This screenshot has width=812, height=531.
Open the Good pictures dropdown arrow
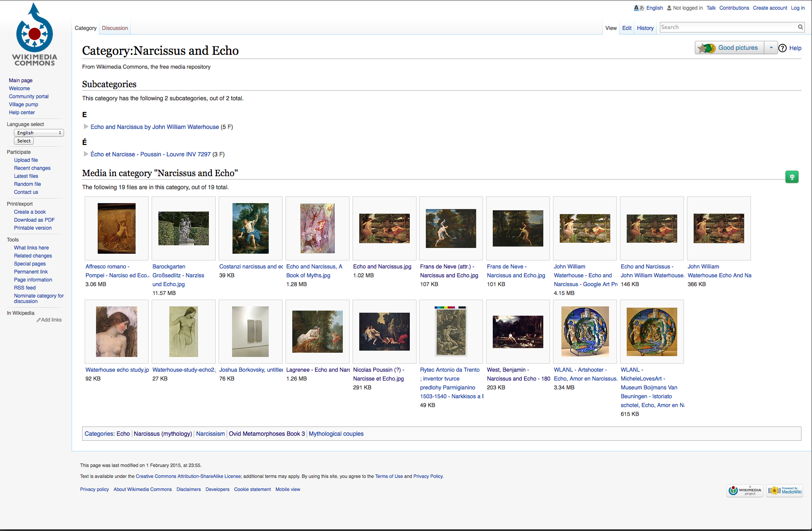click(771, 48)
